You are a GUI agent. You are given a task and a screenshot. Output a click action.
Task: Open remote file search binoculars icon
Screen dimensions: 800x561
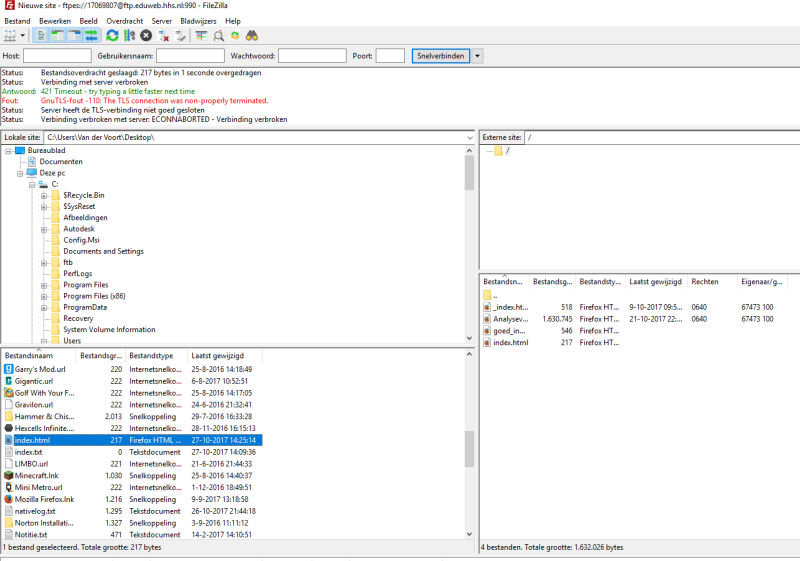point(252,36)
